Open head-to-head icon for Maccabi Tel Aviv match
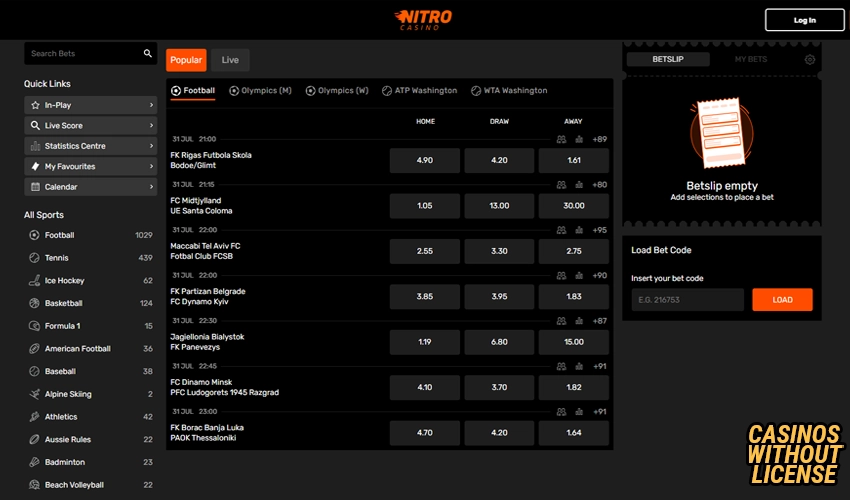Viewport: 850px width, 500px height. (562, 230)
